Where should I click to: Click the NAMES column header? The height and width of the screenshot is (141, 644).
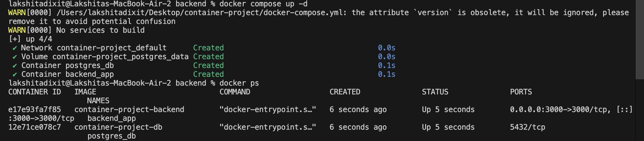pos(98,101)
